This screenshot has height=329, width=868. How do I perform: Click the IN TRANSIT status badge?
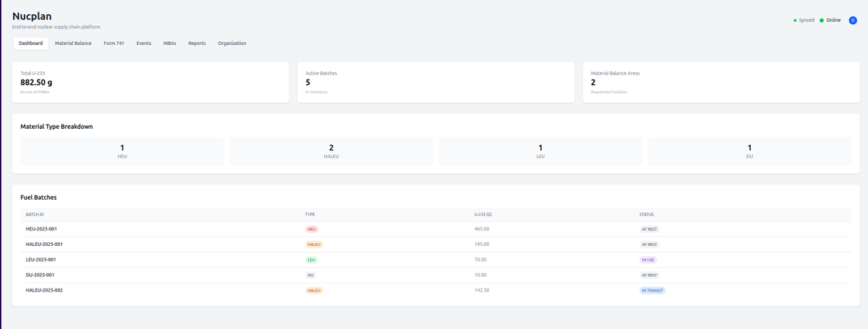click(652, 290)
